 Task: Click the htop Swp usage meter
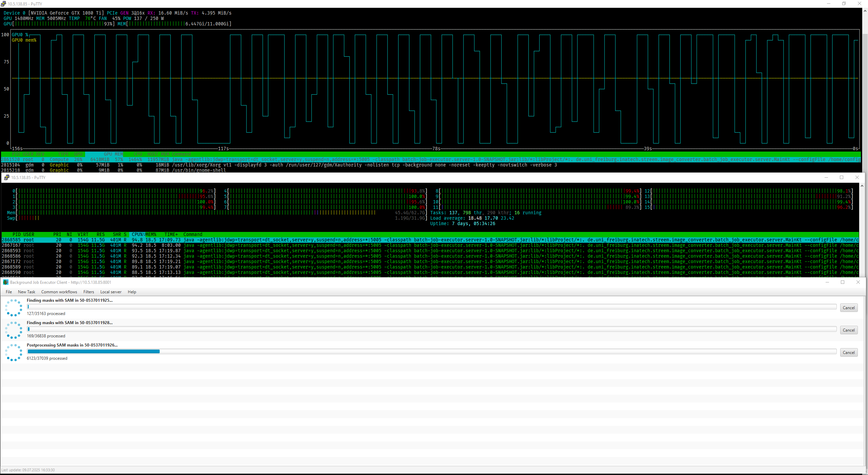click(x=217, y=218)
